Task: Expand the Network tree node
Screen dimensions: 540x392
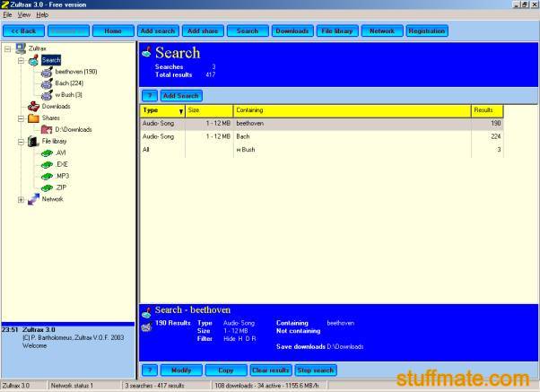Action: click(21, 199)
